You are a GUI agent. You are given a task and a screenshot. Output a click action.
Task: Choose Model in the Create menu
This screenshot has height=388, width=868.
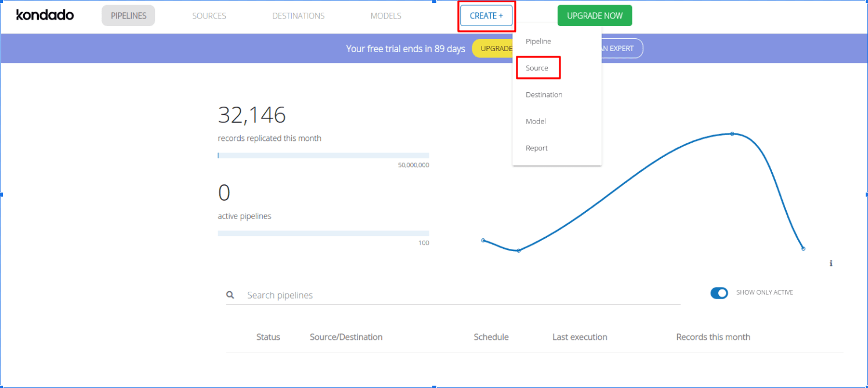point(536,122)
